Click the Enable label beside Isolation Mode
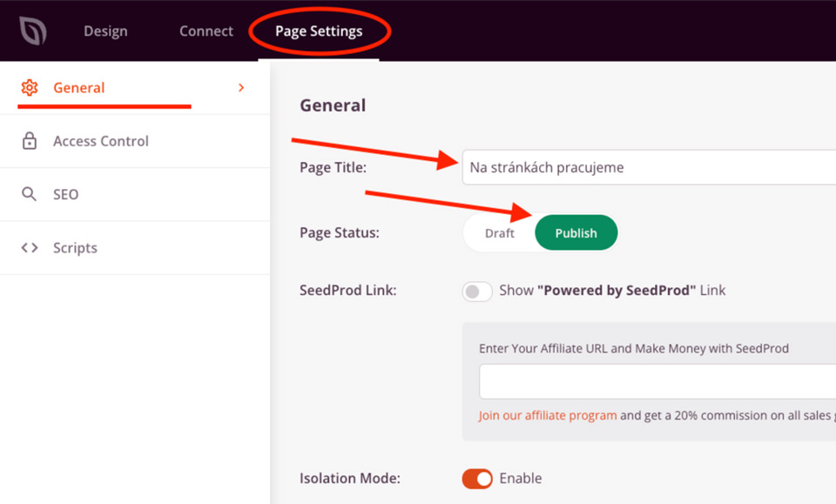 tap(521, 479)
